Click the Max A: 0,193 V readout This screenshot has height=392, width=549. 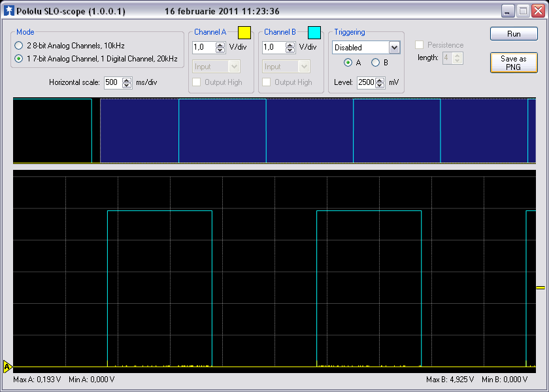click(x=37, y=380)
